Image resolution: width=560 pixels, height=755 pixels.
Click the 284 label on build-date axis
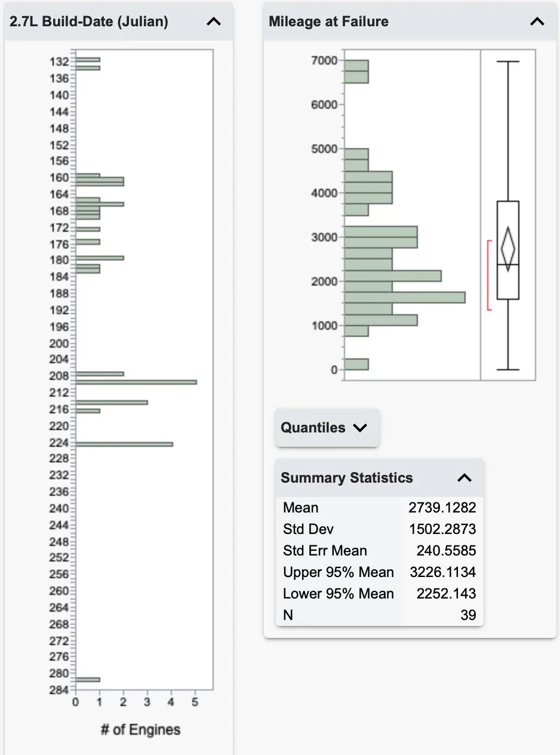(59, 691)
